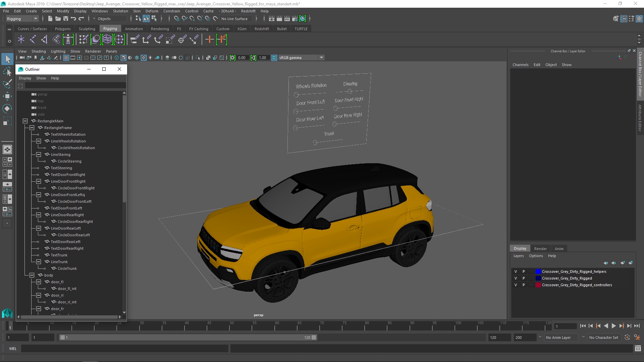This screenshot has height=362, width=644.
Task: Toggle P box of Crossover_Grey_Dirty_Rigged layer
Action: pyautogui.click(x=523, y=278)
